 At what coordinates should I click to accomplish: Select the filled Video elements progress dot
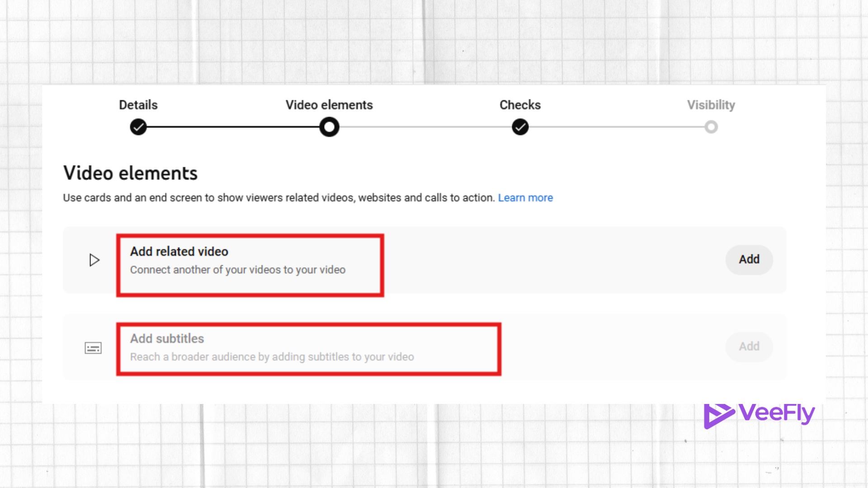(329, 127)
